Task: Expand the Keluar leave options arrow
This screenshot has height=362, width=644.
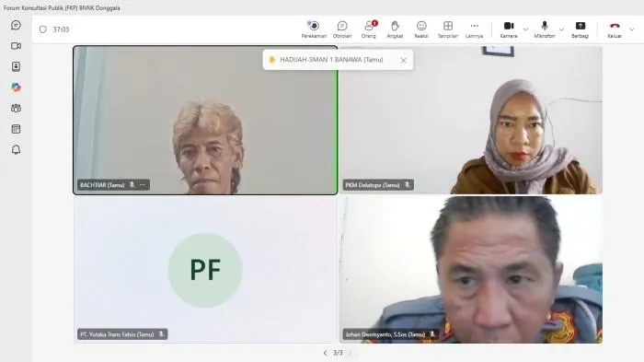Action: [x=632, y=29]
